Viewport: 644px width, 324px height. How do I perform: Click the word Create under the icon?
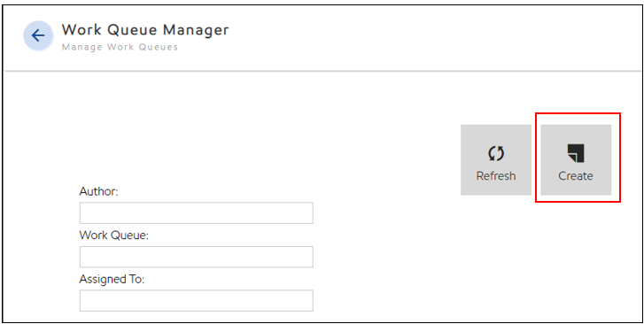[x=576, y=176]
